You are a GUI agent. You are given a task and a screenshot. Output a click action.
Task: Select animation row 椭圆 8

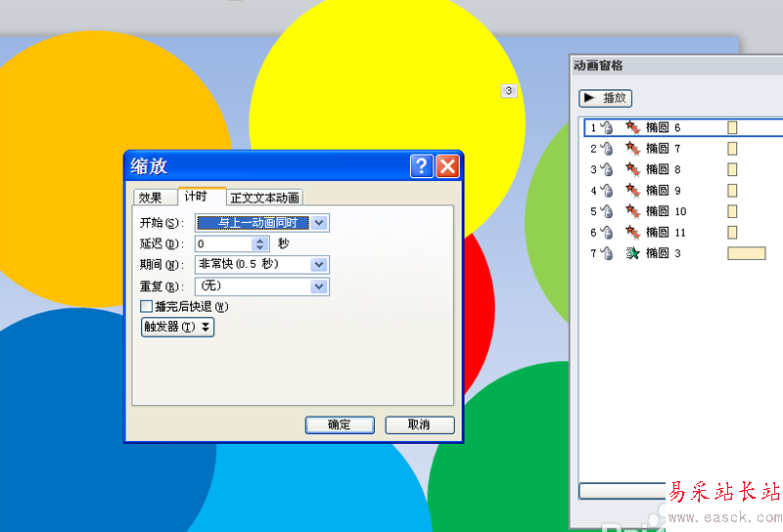coord(683,170)
